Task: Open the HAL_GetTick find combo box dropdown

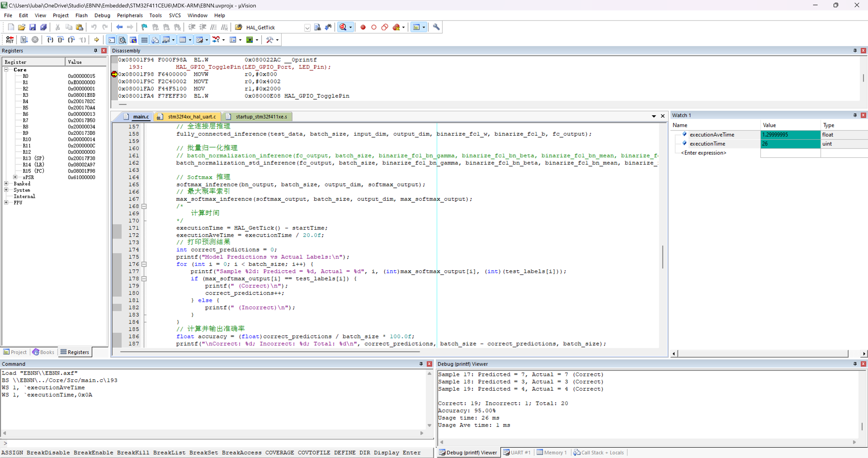Action: coord(307,28)
